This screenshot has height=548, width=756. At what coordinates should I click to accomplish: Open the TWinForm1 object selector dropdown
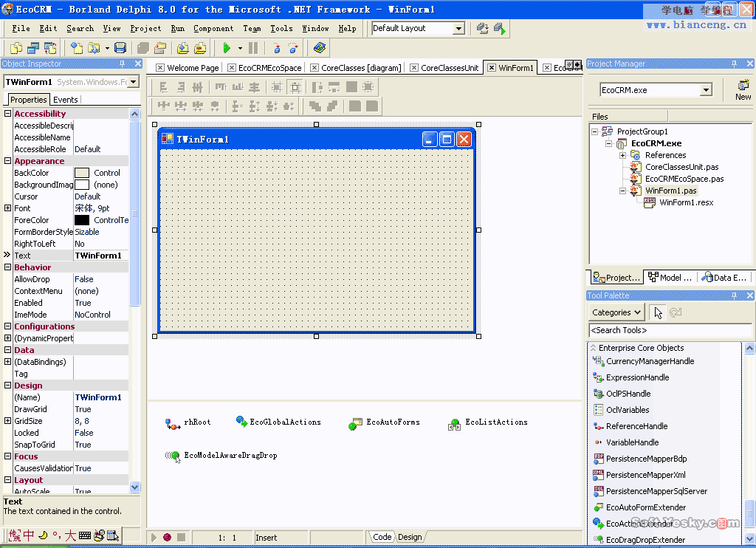point(133,82)
